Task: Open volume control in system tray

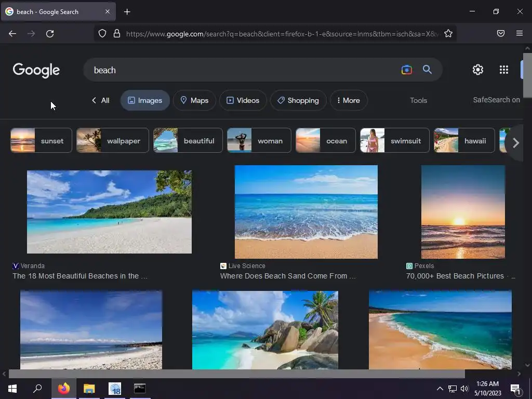Action: 464,389
